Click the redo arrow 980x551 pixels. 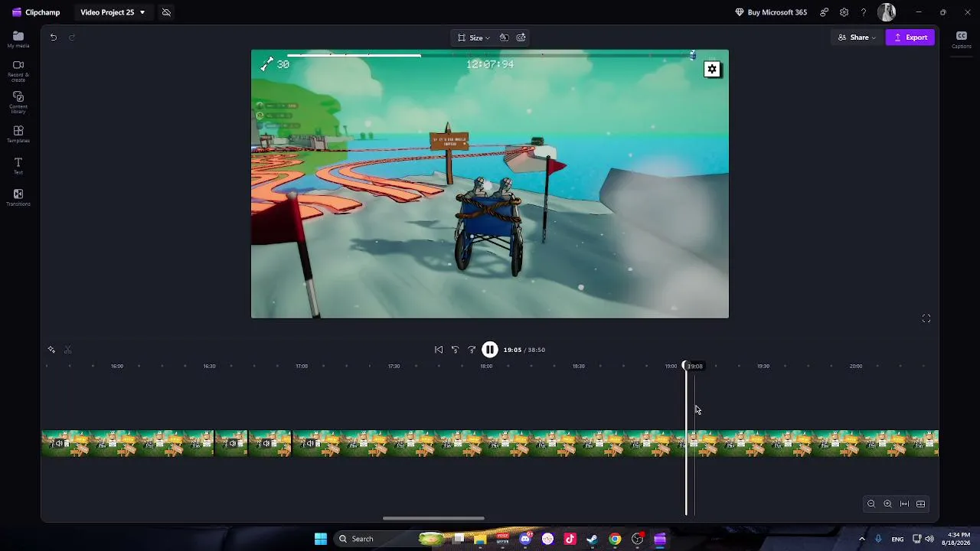(x=72, y=37)
